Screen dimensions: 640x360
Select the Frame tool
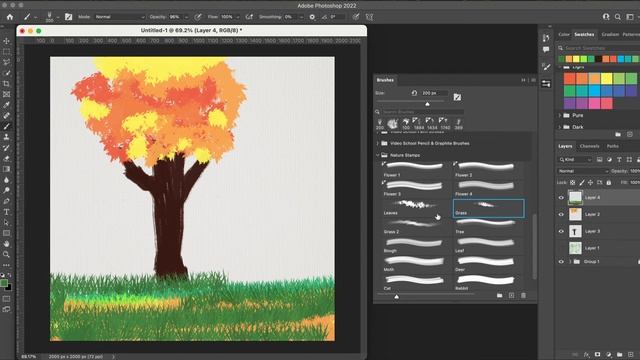point(6,94)
